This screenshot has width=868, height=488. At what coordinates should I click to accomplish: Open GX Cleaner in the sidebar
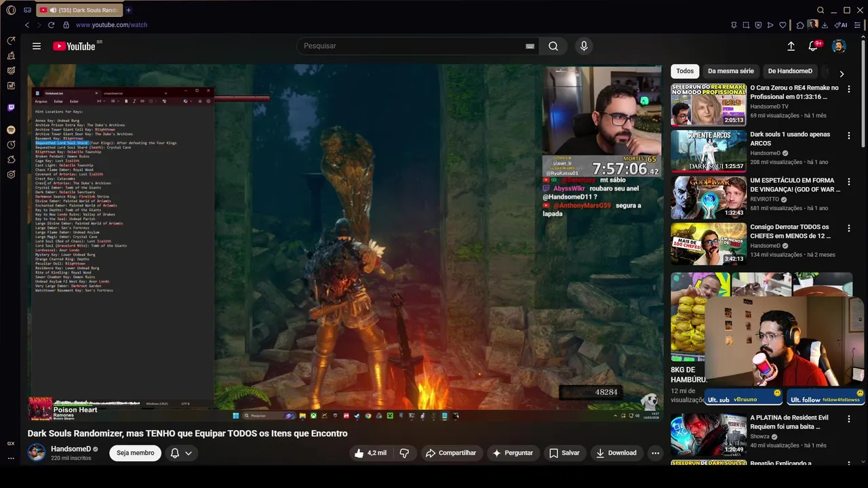pyautogui.click(x=11, y=56)
